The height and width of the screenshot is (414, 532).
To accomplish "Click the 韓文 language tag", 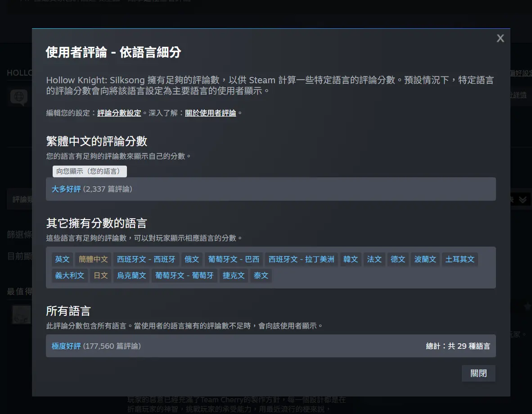I will tap(351, 259).
